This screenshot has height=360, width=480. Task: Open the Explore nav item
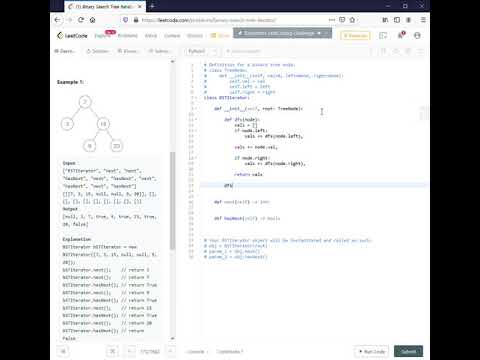[x=101, y=36]
